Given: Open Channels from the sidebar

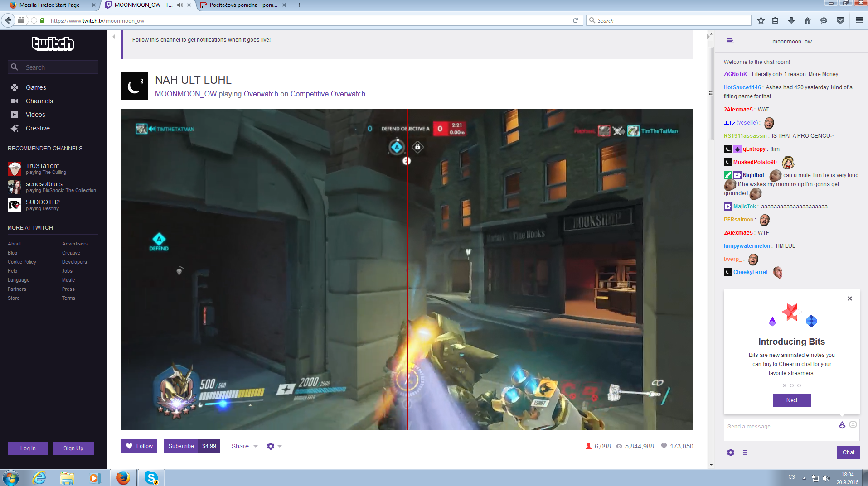Looking at the screenshot, I should (x=39, y=101).
